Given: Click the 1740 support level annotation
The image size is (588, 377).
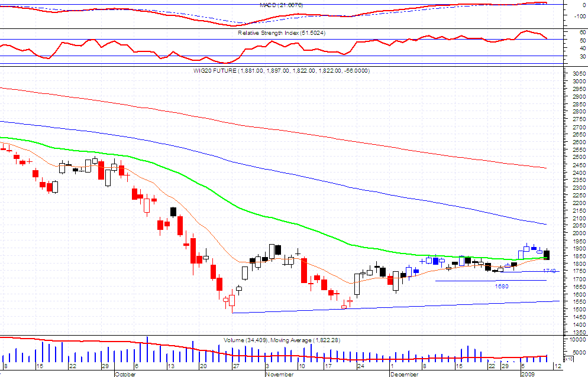Looking at the screenshot, I should (x=549, y=271).
